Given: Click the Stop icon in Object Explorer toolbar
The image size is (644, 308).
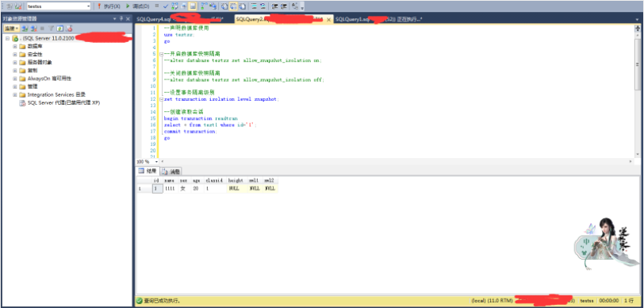Looking at the screenshot, I should click(42, 29).
